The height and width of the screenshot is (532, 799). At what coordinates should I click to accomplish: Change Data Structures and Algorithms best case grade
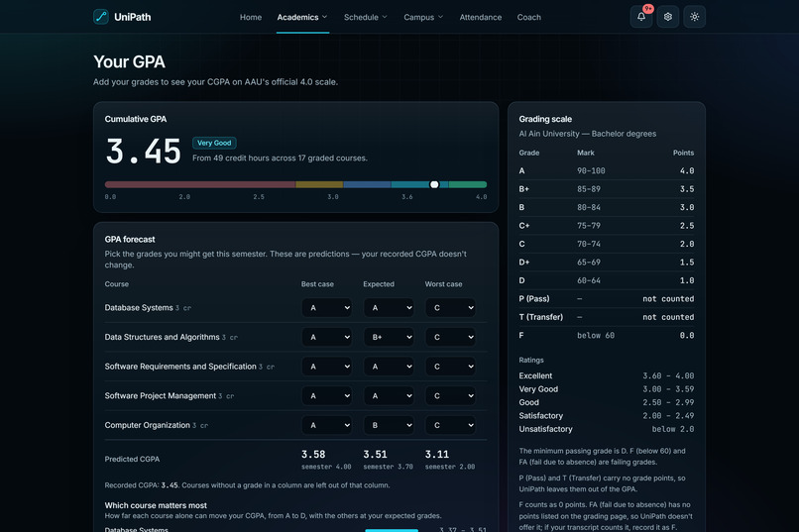point(326,337)
